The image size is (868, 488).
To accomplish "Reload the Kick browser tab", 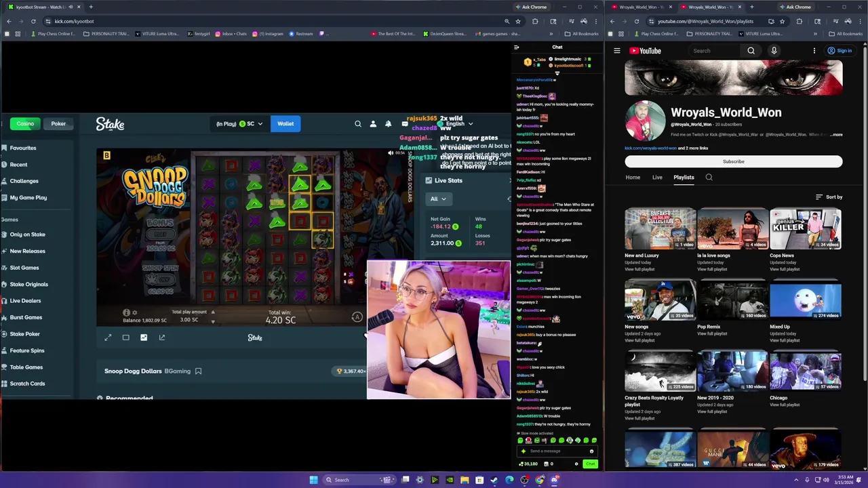I will coord(33,21).
